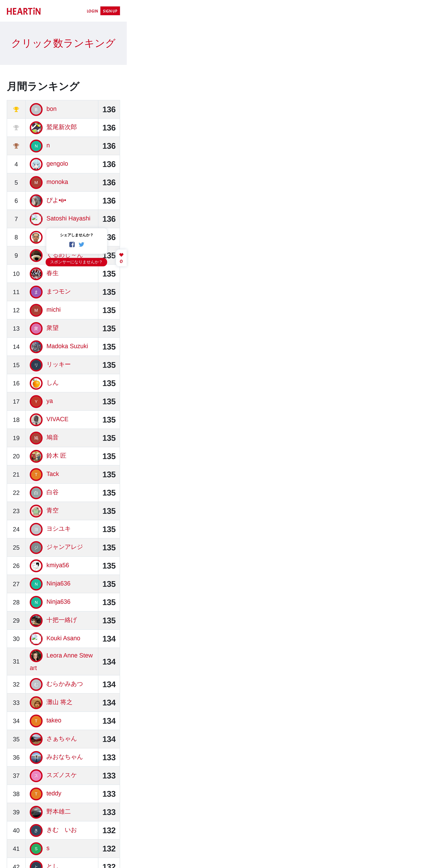
Task: Open the orange fruit avatar of しん
Action: [36, 383]
